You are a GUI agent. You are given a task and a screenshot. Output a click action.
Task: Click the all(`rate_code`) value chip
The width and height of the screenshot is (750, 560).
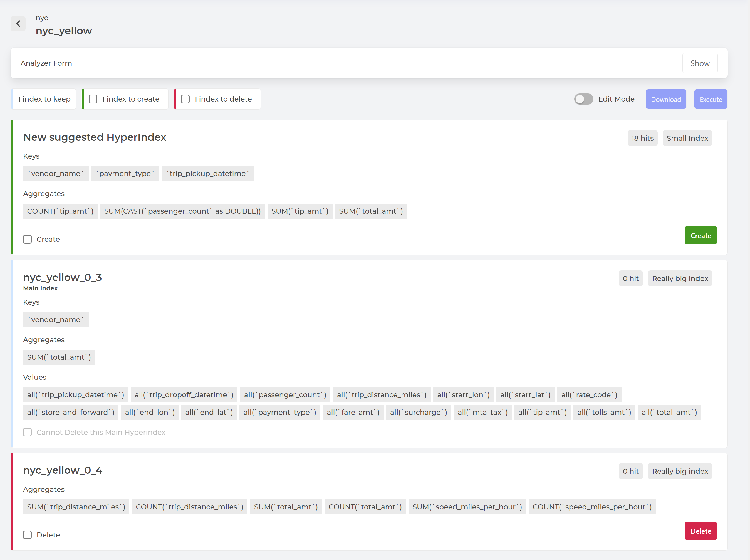click(590, 395)
